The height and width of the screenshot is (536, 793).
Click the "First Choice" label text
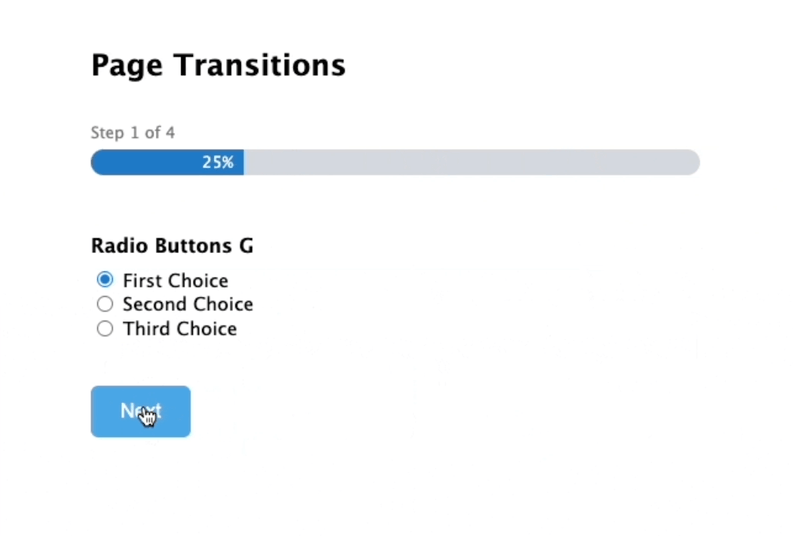pos(175,281)
